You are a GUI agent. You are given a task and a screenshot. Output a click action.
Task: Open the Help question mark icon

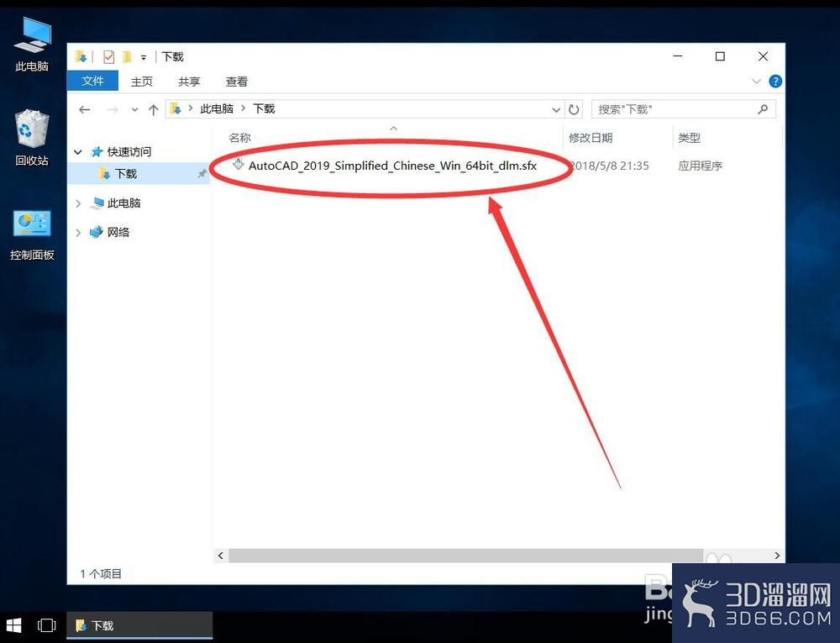click(x=775, y=82)
